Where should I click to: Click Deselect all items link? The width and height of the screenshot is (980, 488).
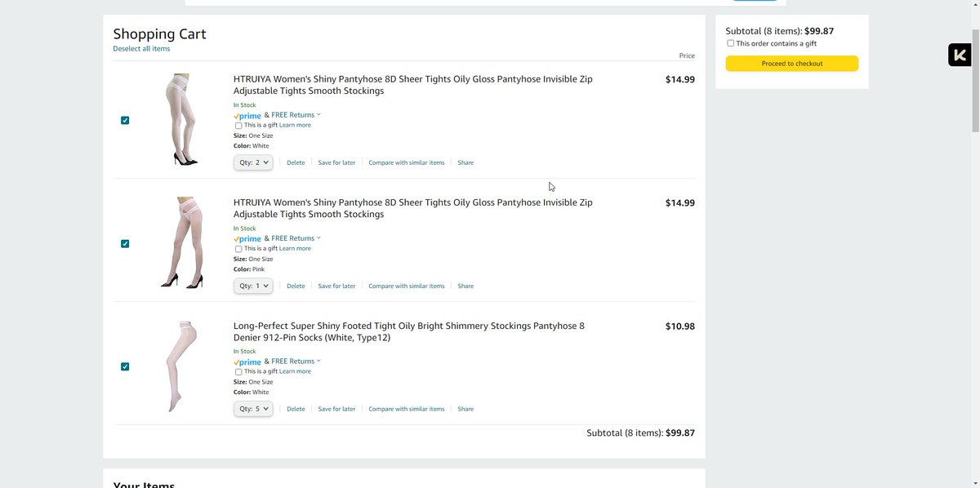(141, 49)
